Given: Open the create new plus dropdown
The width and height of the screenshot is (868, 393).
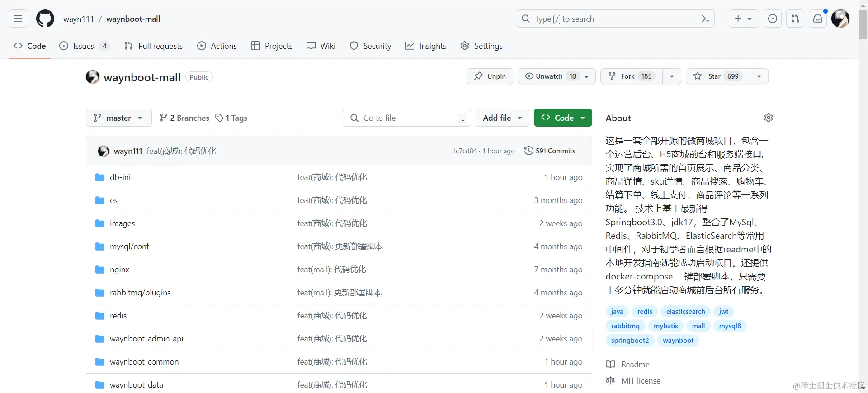Looking at the screenshot, I should tap(743, 19).
